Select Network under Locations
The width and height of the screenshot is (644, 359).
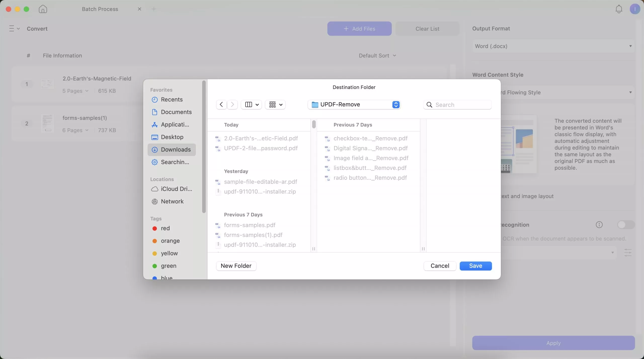point(172,201)
